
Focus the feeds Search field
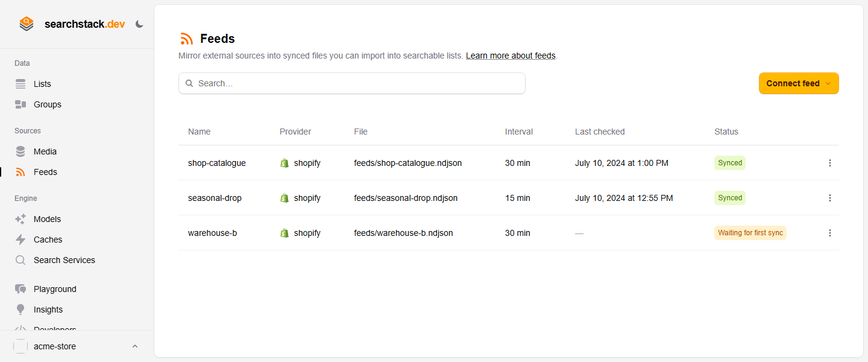coord(352,83)
